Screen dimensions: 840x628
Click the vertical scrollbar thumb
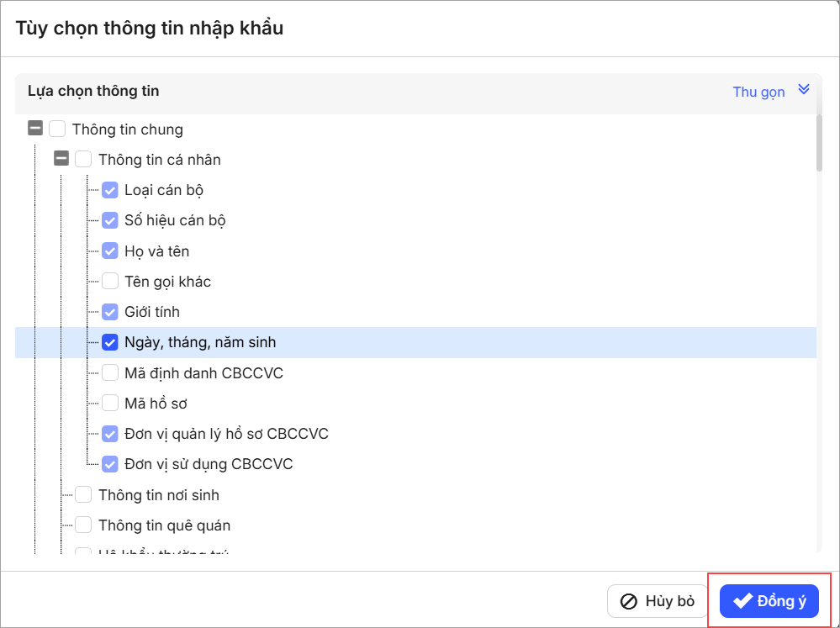819,144
